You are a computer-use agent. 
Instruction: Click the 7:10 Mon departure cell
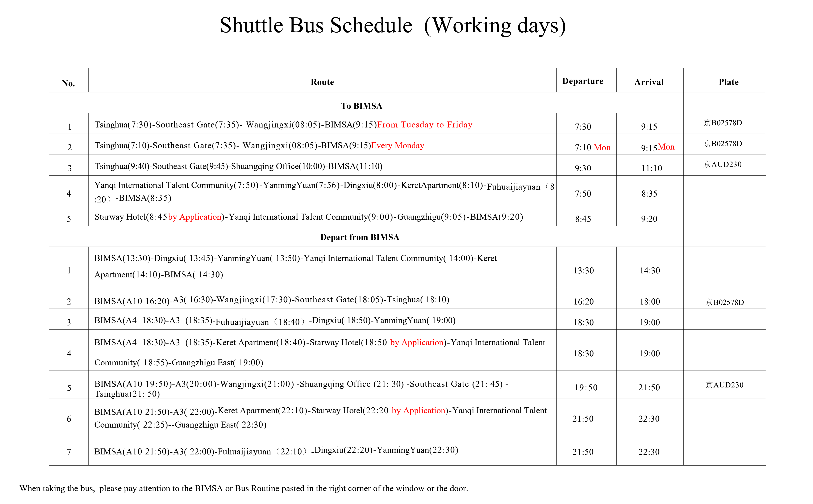592,147
